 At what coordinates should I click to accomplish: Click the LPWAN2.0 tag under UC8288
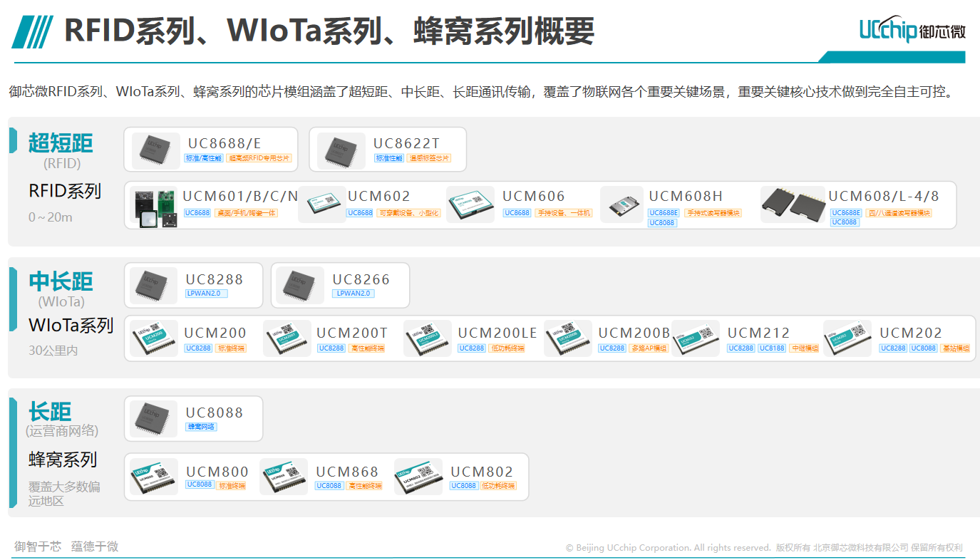coord(206,294)
